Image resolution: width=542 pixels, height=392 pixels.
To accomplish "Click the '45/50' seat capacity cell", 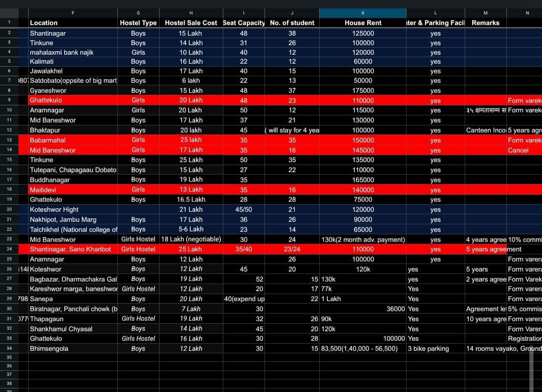I will point(244,209).
